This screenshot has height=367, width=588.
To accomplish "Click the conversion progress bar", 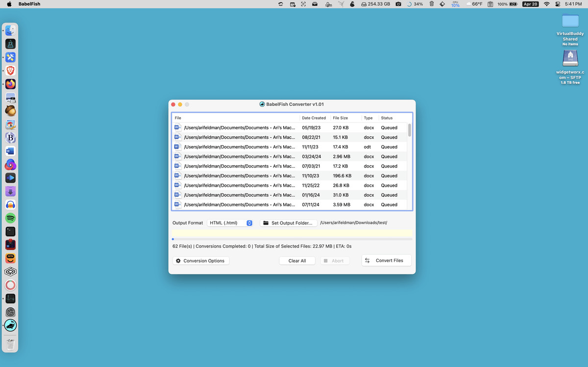I will pos(292,239).
